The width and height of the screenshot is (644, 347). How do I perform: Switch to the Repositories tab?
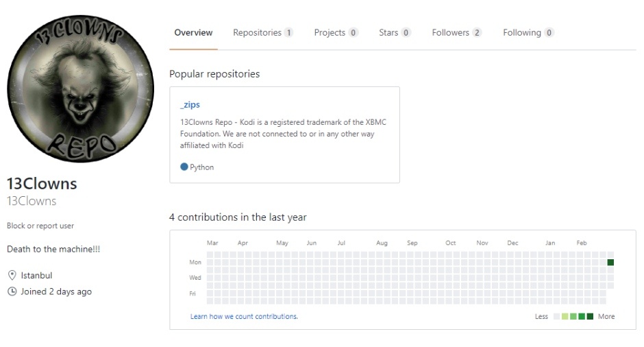tap(263, 32)
